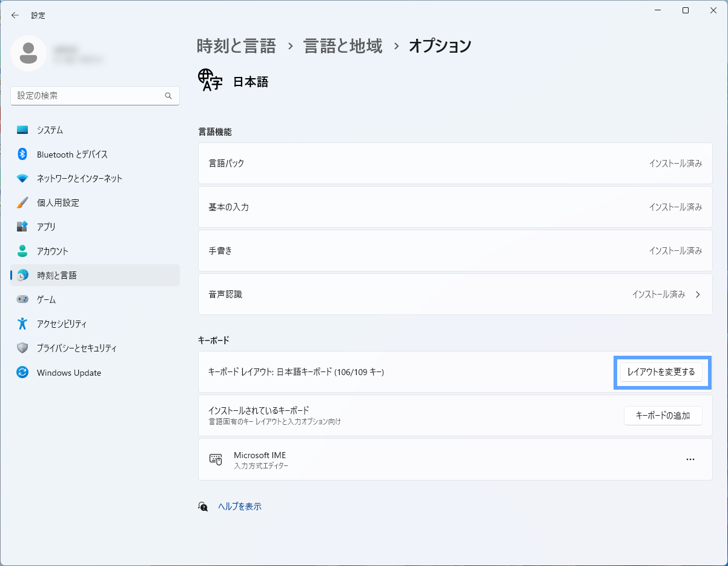Navigate to 言語と地域 breadcrumb
Screen dimensions: 728x566
[343, 46]
